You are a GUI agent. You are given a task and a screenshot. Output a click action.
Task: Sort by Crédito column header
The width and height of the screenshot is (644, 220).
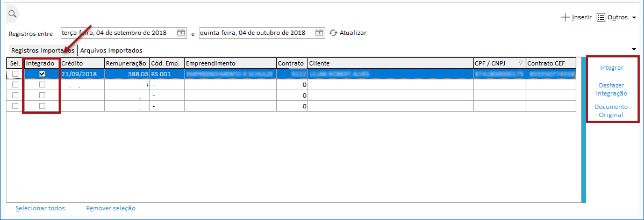click(82, 63)
